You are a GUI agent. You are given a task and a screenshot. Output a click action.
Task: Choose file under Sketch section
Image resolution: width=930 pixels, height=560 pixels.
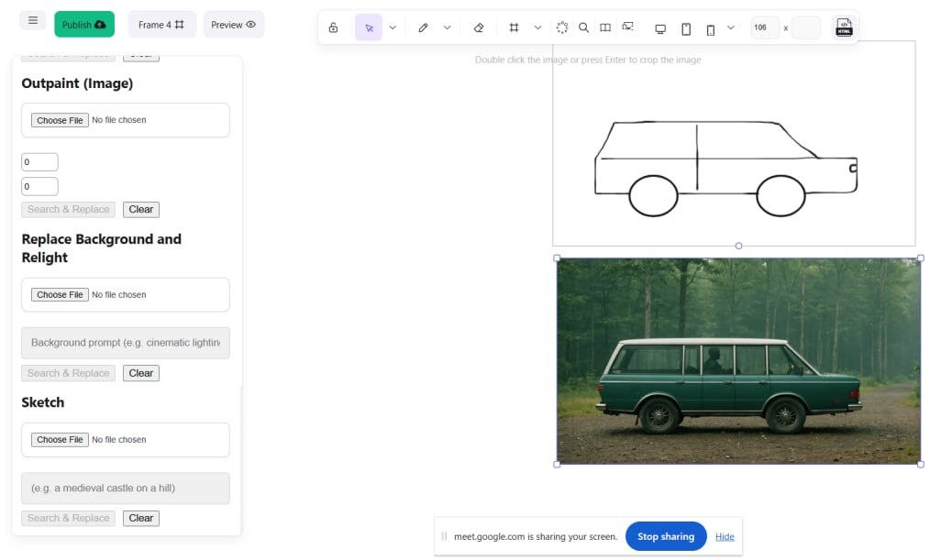[x=60, y=440]
